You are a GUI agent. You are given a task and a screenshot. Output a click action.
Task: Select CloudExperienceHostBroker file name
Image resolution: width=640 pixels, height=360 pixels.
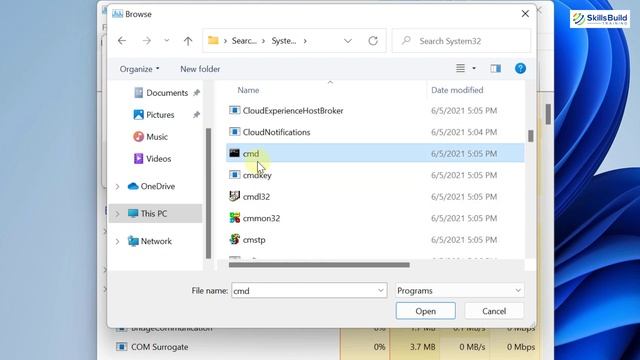pyautogui.click(x=293, y=111)
